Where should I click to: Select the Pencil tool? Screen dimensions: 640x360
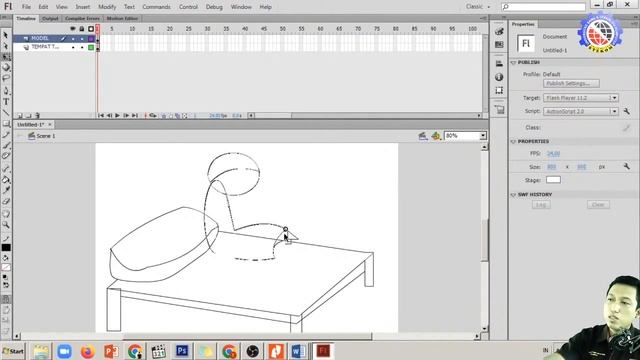pyautogui.click(x=6, y=135)
